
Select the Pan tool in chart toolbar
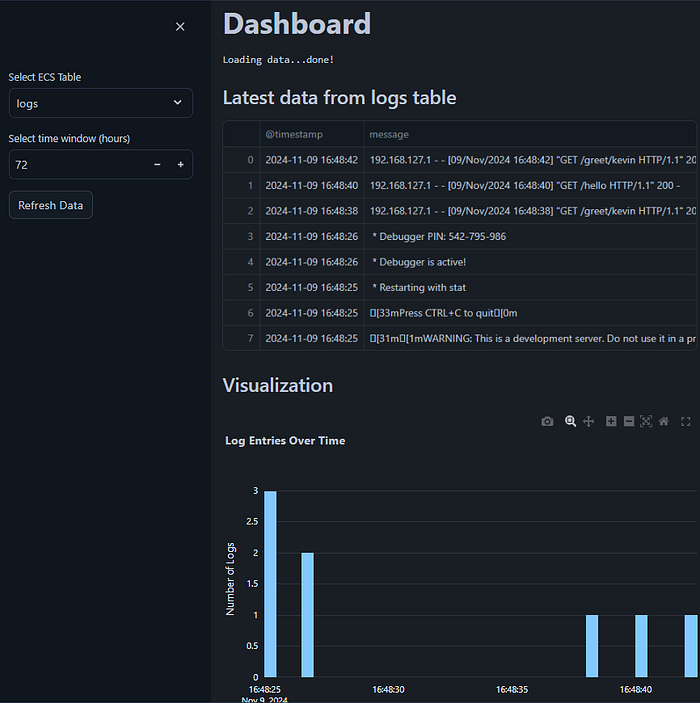(589, 422)
